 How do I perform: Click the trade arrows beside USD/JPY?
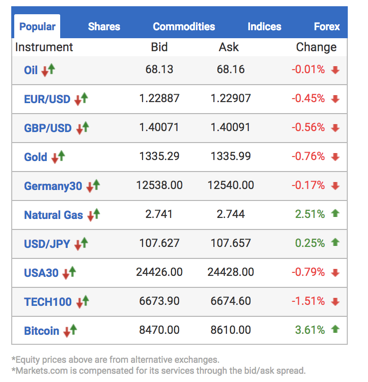[81, 244]
